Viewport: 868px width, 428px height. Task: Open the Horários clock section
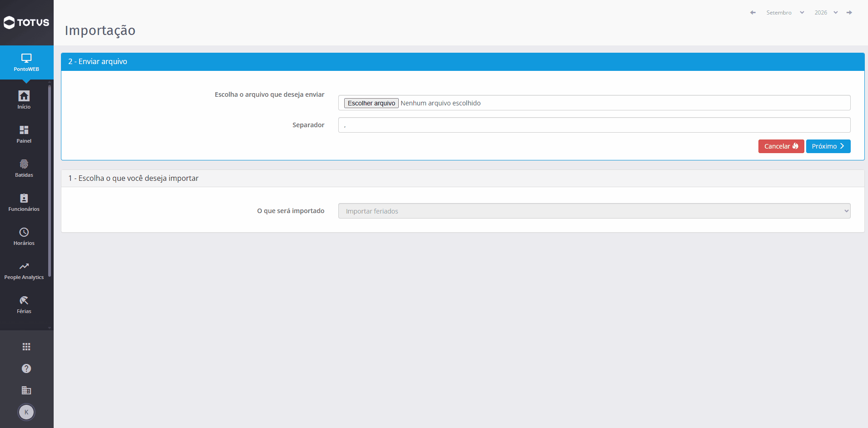pos(24,236)
